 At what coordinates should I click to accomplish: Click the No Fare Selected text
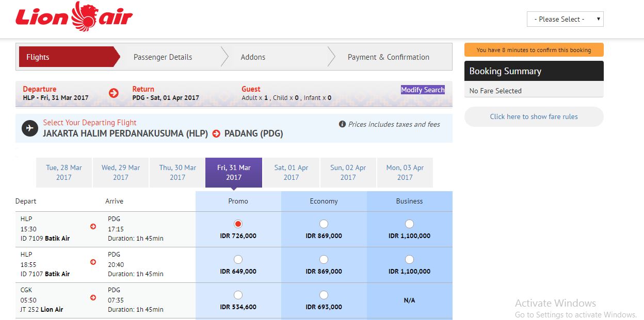pos(495,91)
